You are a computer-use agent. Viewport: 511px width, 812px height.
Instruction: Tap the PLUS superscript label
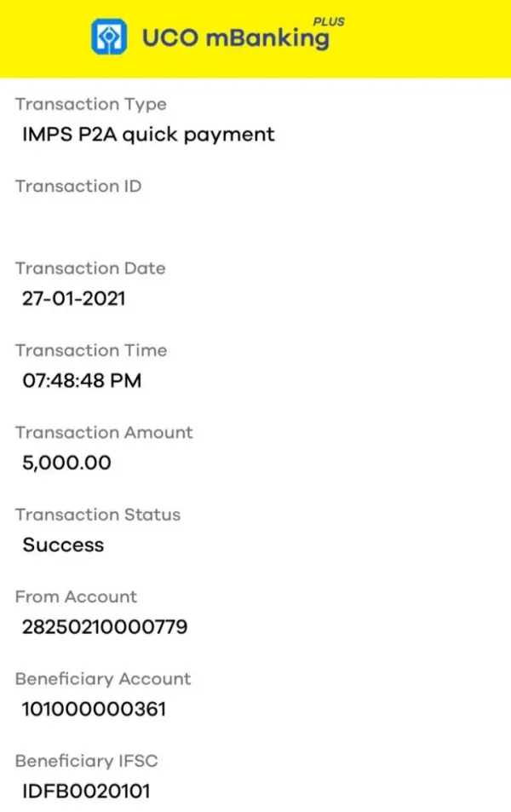pos(330,22)
